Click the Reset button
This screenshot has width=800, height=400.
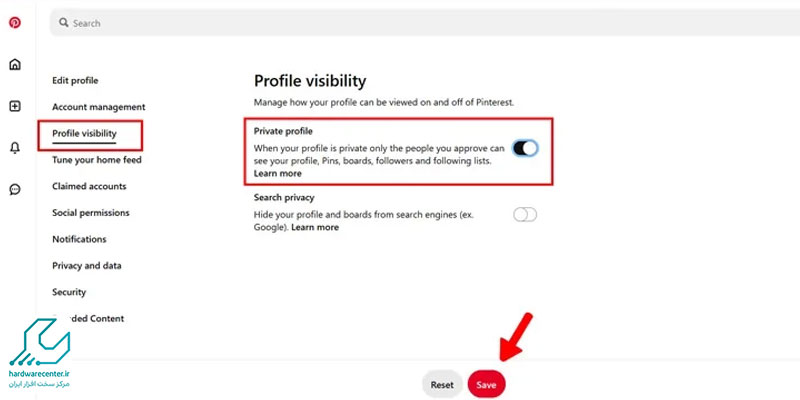442,385
